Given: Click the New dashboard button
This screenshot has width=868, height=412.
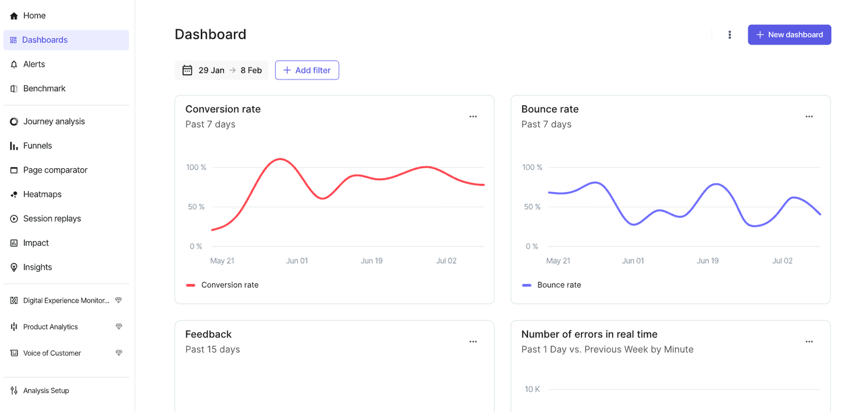Looking at the screenshot, I should (x=789, y=35).
